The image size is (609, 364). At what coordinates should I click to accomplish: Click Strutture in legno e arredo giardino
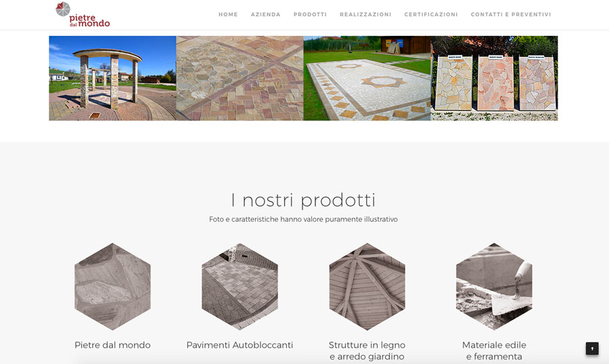pos(367,350)
